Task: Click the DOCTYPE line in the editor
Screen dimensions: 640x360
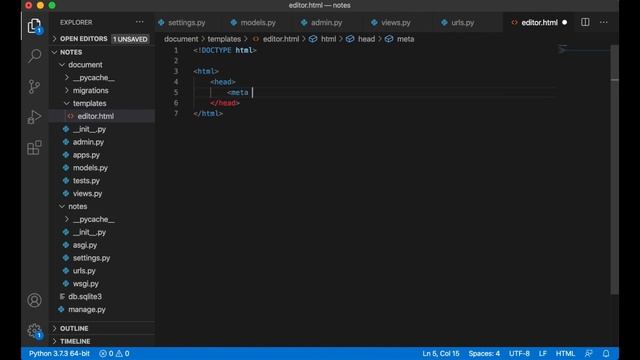Action: pyautogui.click(x=225, y=50)
